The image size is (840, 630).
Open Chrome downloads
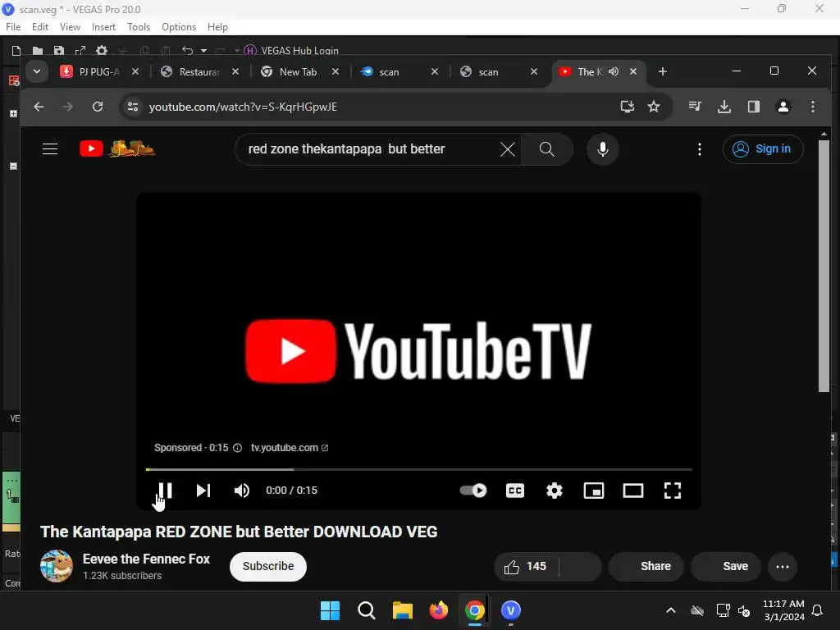(724, 107)
